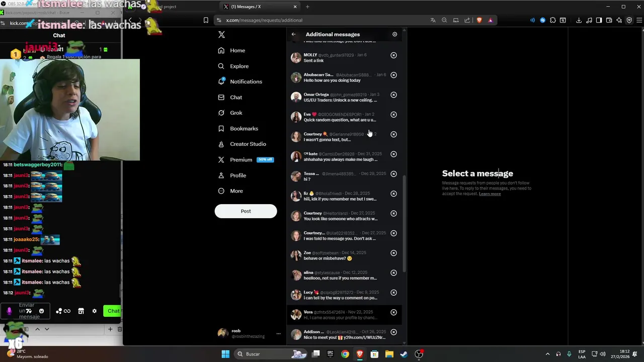The height and width of the screenshot is (362, 644).
Task: Bookmark this page icon
Action: [x=206, y=20]
